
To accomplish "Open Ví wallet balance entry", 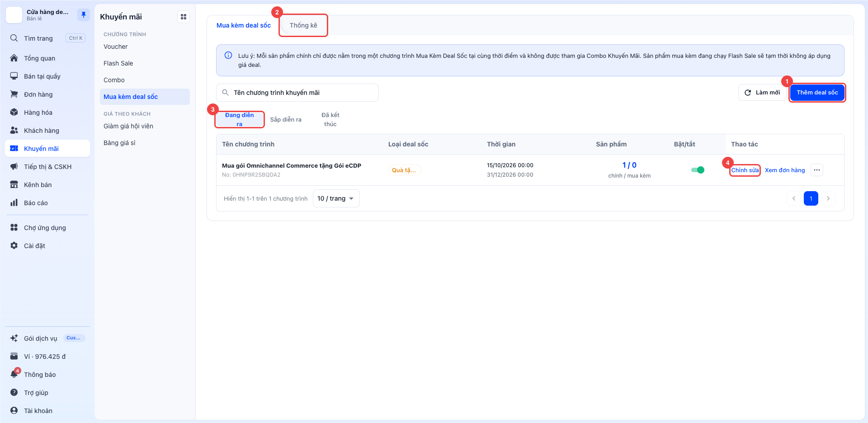I will click(47, 356).
